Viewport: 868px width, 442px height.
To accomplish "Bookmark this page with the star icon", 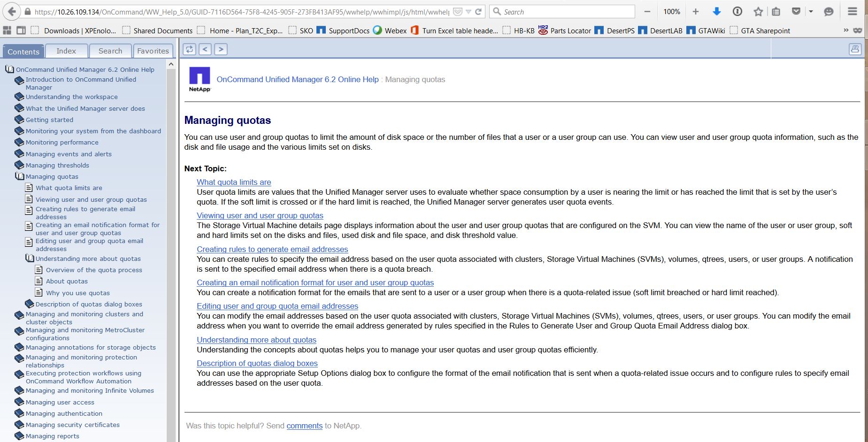I will pos(758,12).
